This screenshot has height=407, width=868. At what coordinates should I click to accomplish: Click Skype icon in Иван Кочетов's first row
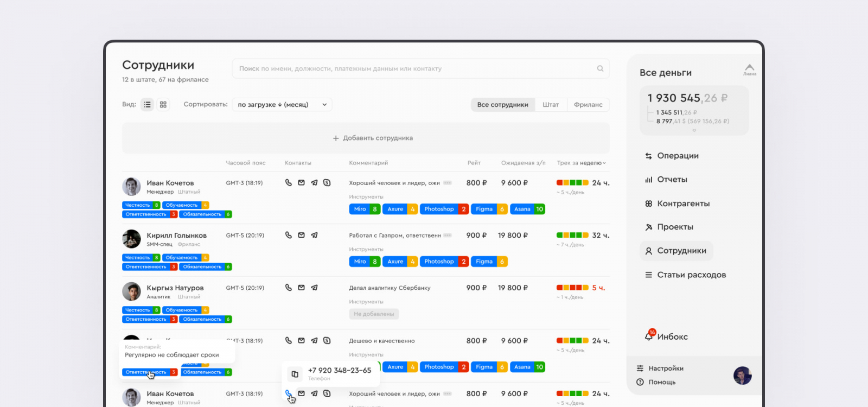327,183
